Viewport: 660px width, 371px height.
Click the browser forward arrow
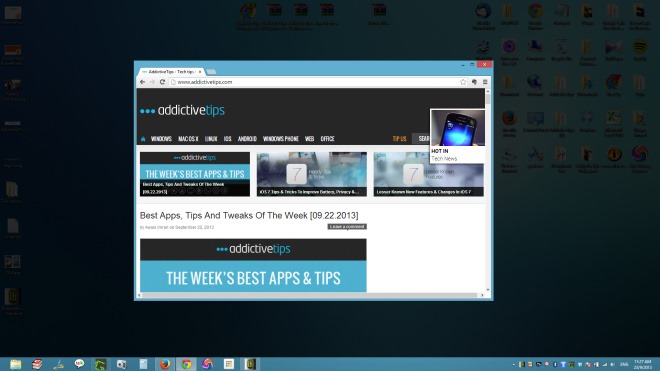pos(152,82)
